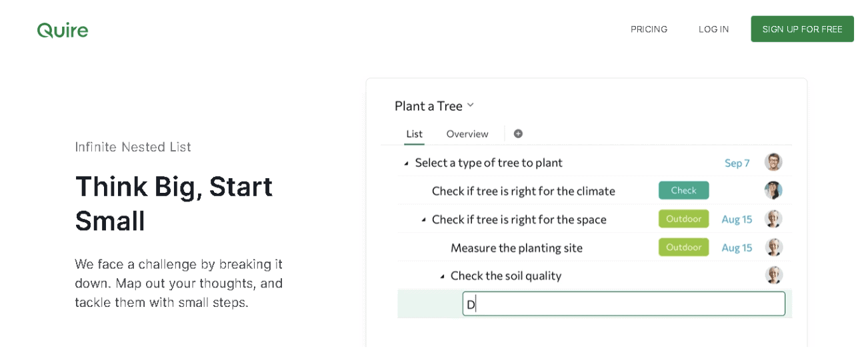Screen dimensions: 868x355
Task: Switch to the Overview tab
Action: [x=467, y=133]
